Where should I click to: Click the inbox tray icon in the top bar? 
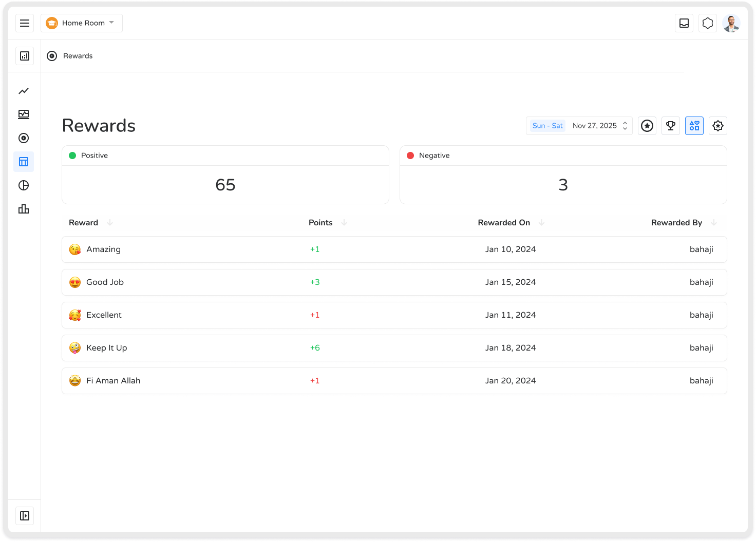coord(684,23)
